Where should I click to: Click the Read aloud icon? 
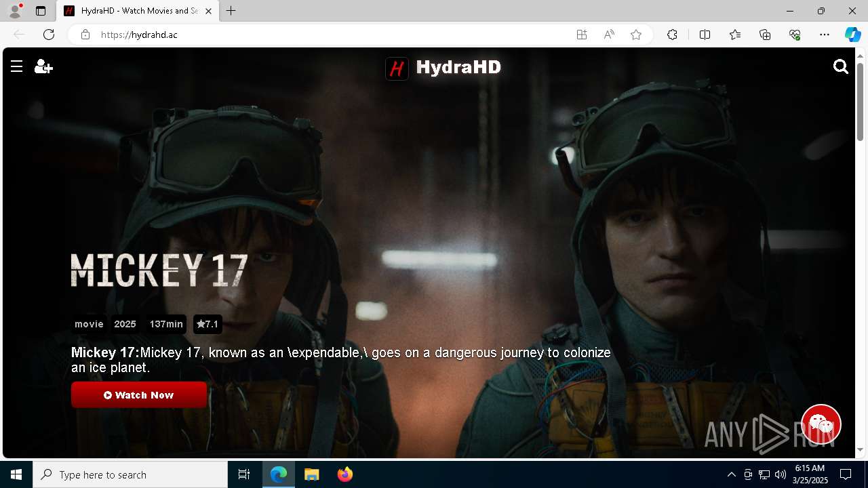609,35
